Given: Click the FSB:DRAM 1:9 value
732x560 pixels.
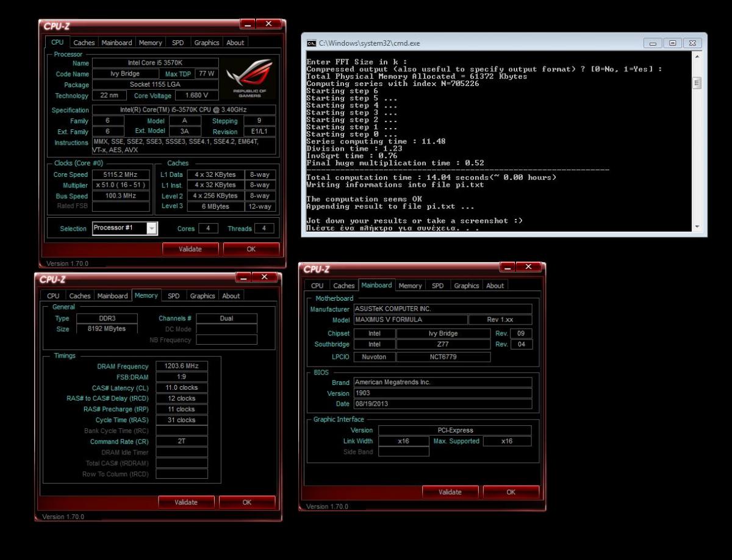Looking at the screenshot, I should click(x=182, y=377).
